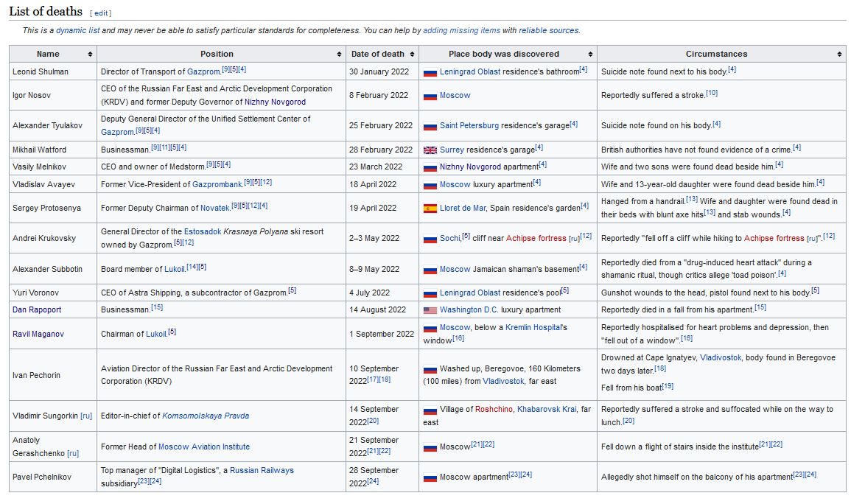Open the Ravil Maganov article link
Viewport: 851px width, 504px height.
pos(38,335)
